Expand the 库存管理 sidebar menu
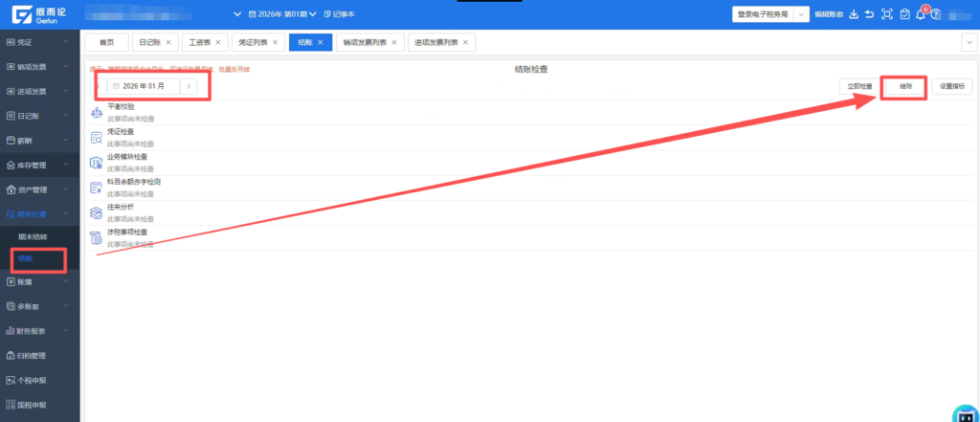Screen dimensions: 980x422 click(38, 165)
